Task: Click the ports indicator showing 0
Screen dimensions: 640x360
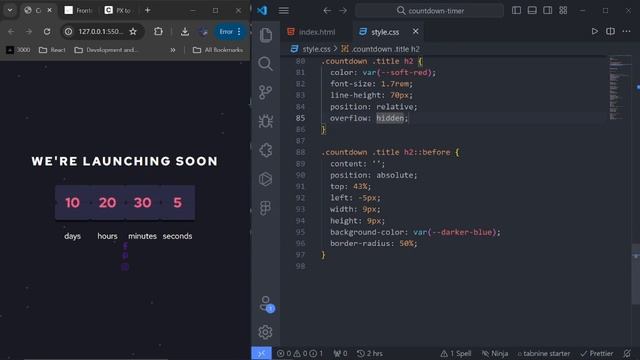Action: tap(340, 353)
